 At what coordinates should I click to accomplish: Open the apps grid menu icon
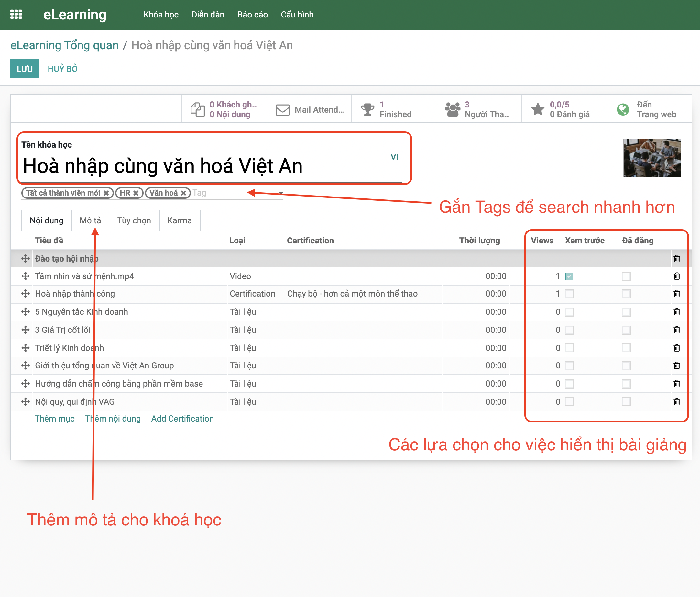(x=16, y=15)
